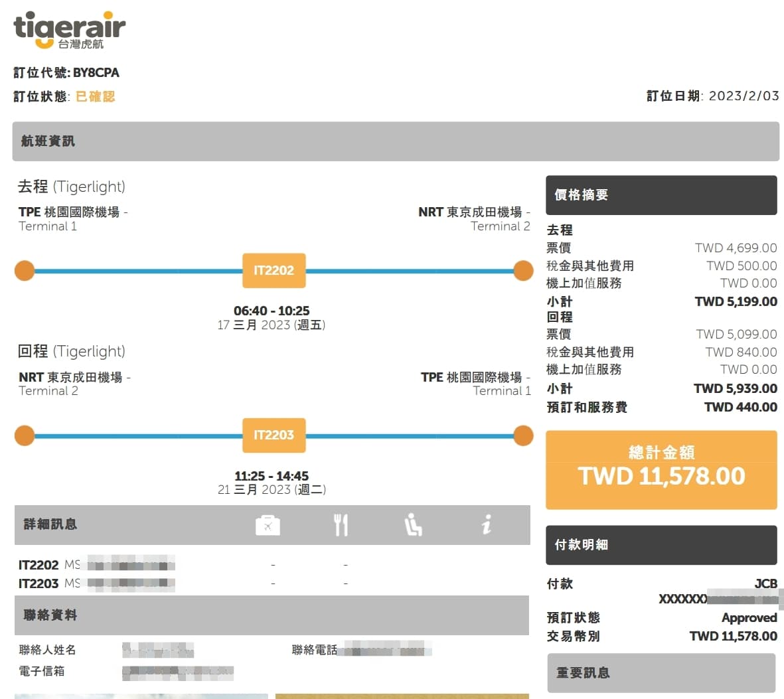This screenshot has width=784, height=699.
Task: Click the 回程 (Tigerlight) heading
Action: (72, 351)
